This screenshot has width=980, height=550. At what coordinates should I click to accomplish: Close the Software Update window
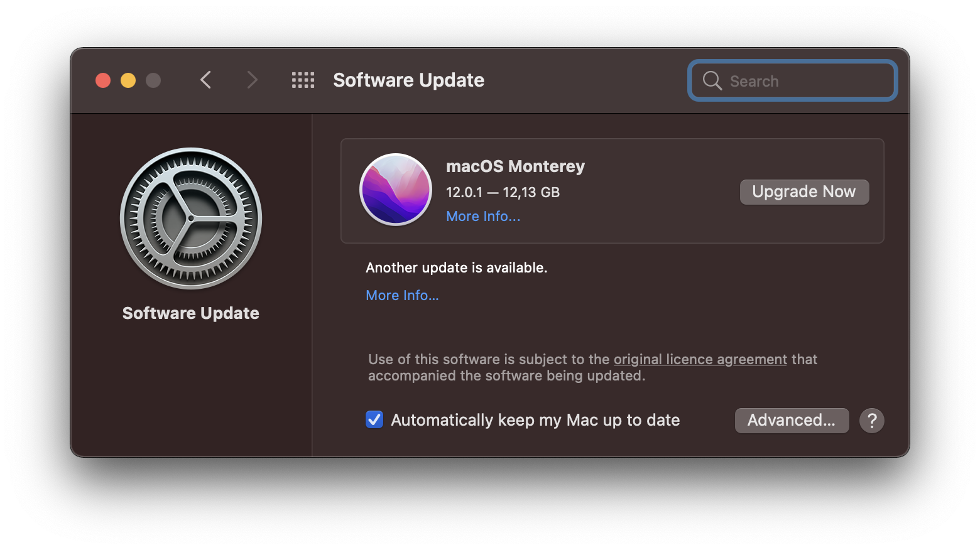[x=103, y=80]
